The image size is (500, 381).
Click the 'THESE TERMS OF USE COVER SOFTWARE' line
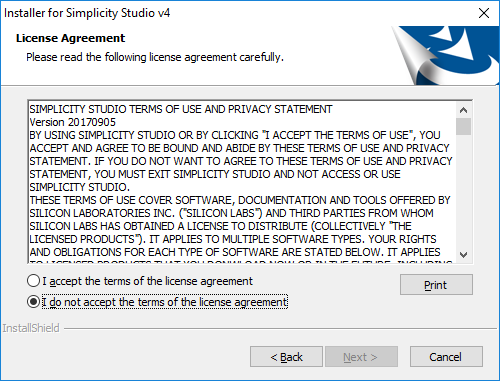coord(240,200)
